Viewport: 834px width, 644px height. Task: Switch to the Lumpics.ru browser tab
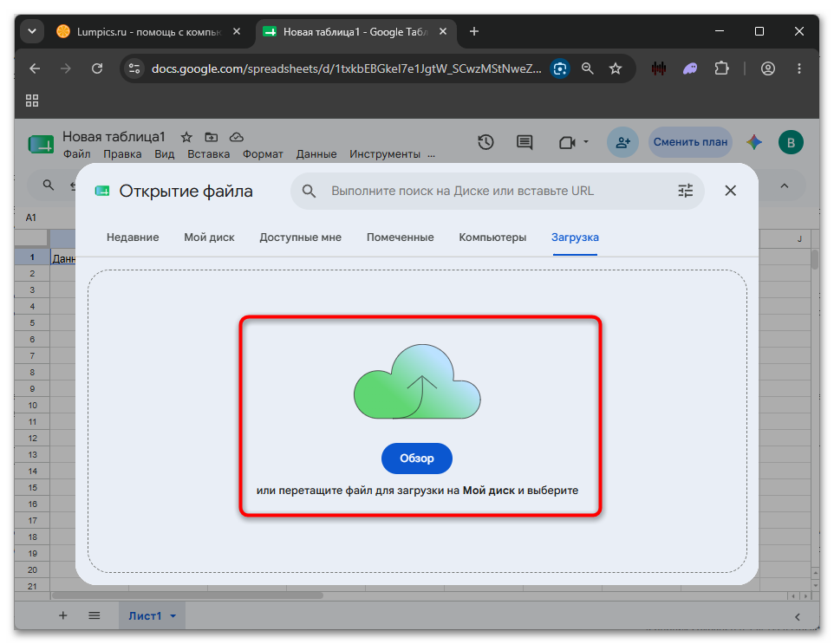click(x=149, y=32)
